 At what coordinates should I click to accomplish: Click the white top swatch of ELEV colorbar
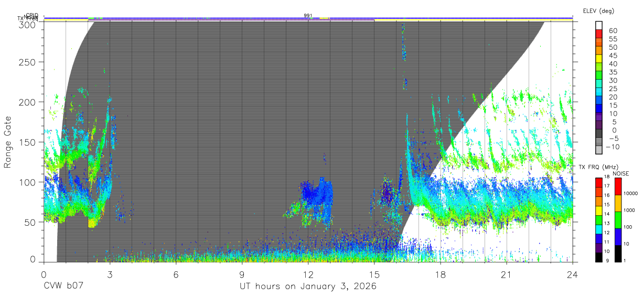click(599, 26)
